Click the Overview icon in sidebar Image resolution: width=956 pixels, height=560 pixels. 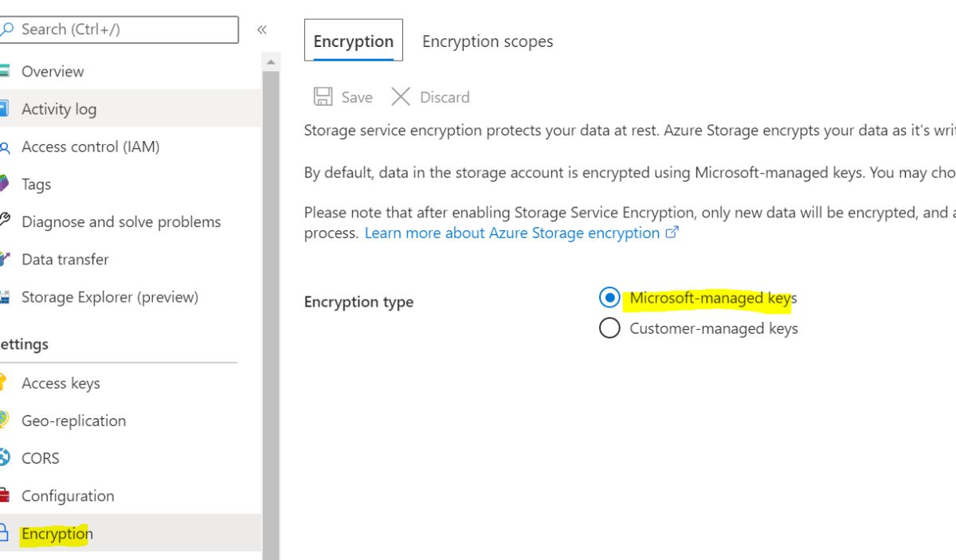[x=4, y=71]
